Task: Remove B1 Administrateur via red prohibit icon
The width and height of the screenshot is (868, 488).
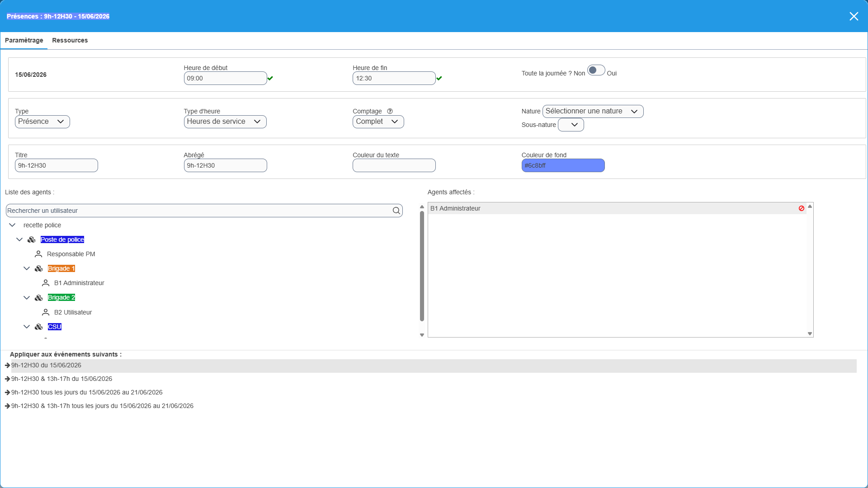Action: point(802,208)
